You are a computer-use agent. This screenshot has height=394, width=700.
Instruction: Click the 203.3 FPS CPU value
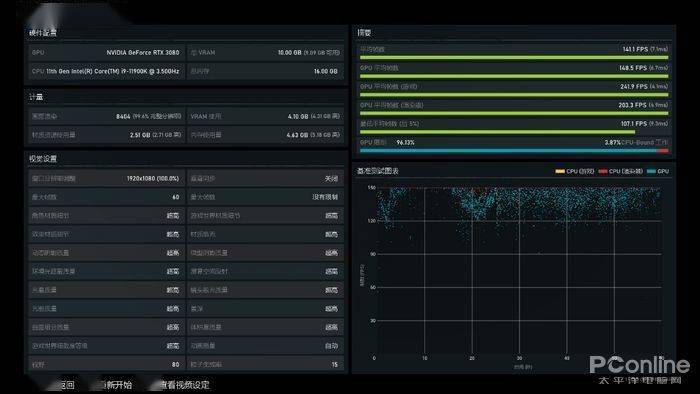point(633,105)
